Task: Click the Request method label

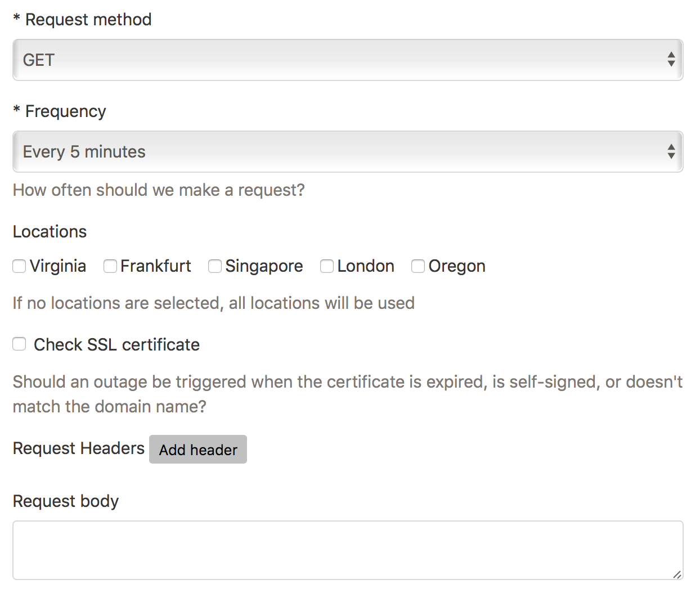Action: 82,19
